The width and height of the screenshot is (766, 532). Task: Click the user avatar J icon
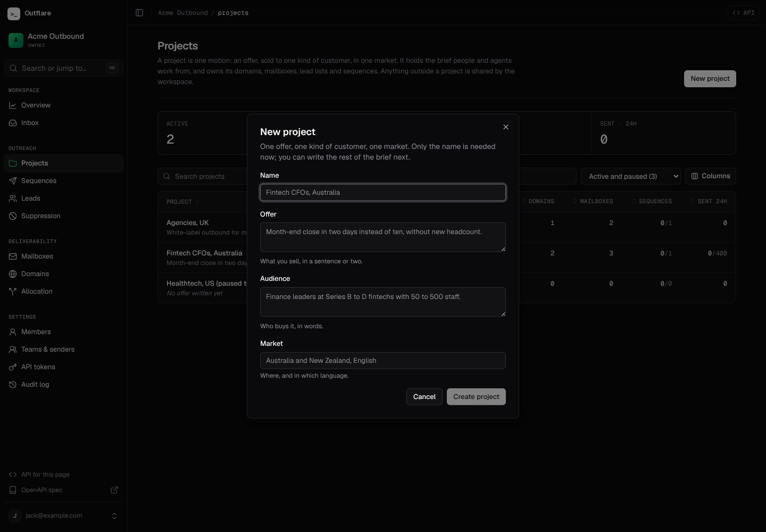point(15,516)
